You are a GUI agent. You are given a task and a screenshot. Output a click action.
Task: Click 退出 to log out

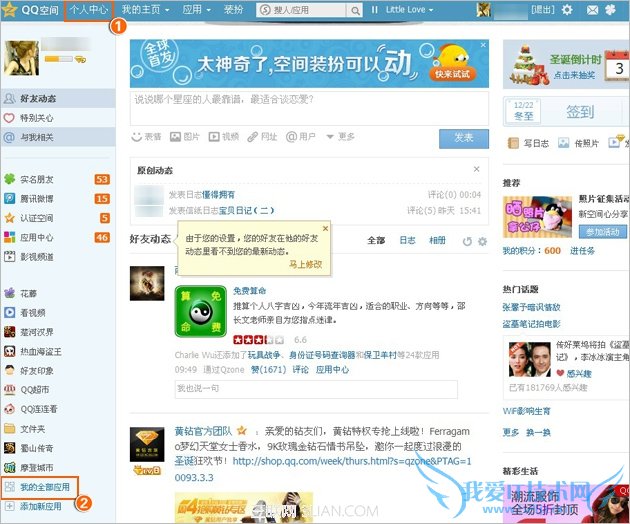coord(542,10)
